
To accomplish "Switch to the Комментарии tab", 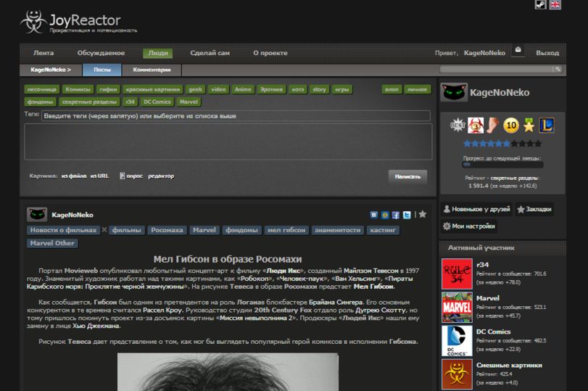I will coord(152,70).
